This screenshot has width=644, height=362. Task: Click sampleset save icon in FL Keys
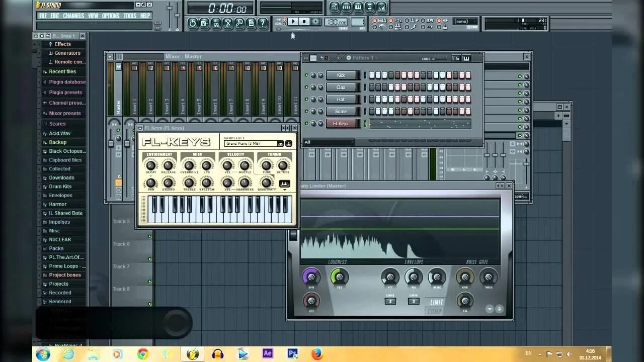point(289,144)
